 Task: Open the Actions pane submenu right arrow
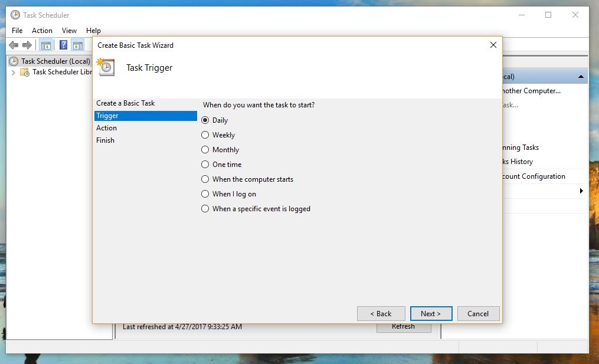coord(581,191)
